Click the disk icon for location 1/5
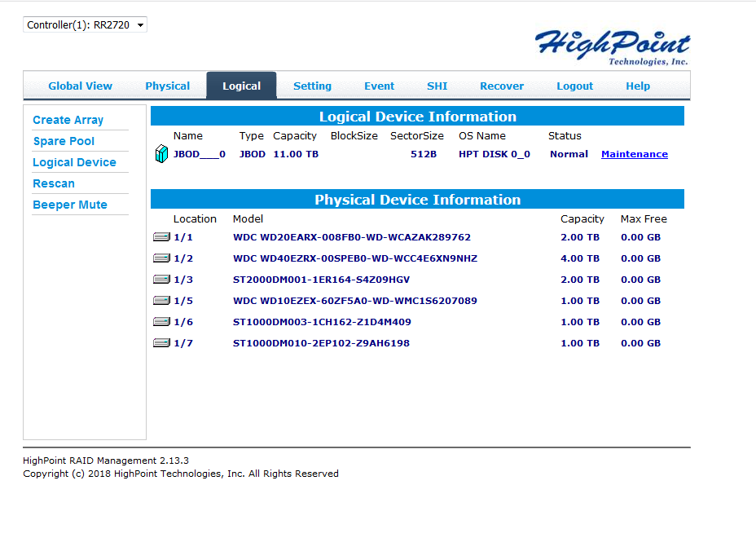 point(161,301)
